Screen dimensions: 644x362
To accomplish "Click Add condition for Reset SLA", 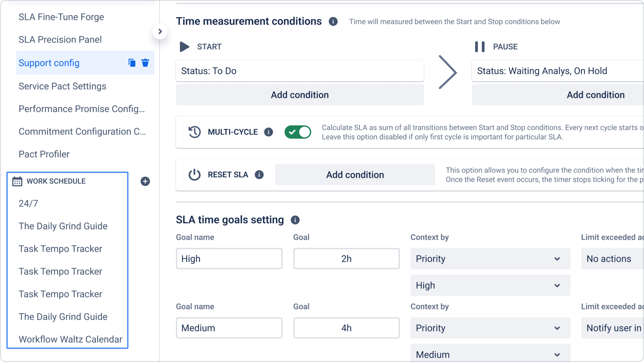I will (x=355, y=175).
